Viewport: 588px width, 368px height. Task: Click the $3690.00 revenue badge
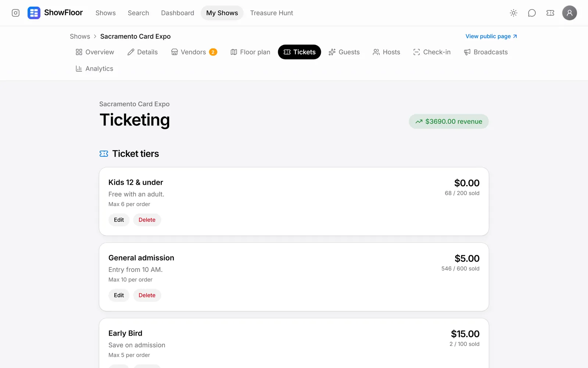[449, 121]
